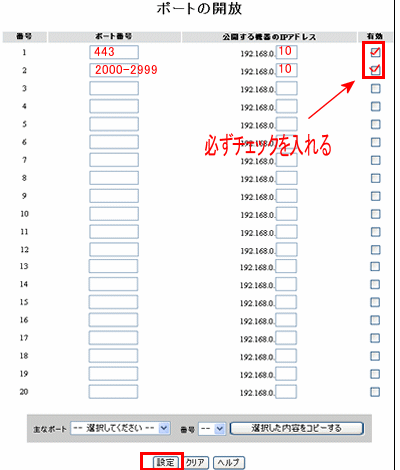Enable the checkbox in row 16
Image resolution: width=400 pixels, height=470 pixels.
(x=375, y=320)
